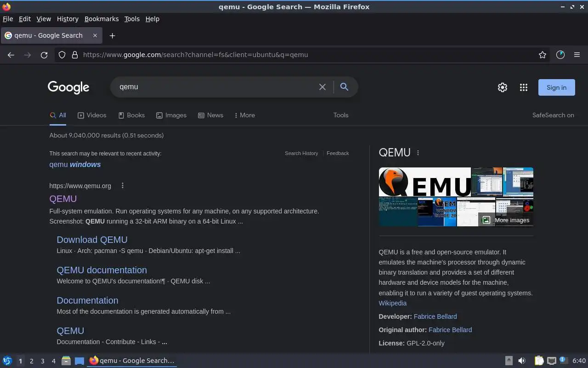Open suggested search qemu windows
This screenshot has width=588, height=368.
click(x=75, y=165)
